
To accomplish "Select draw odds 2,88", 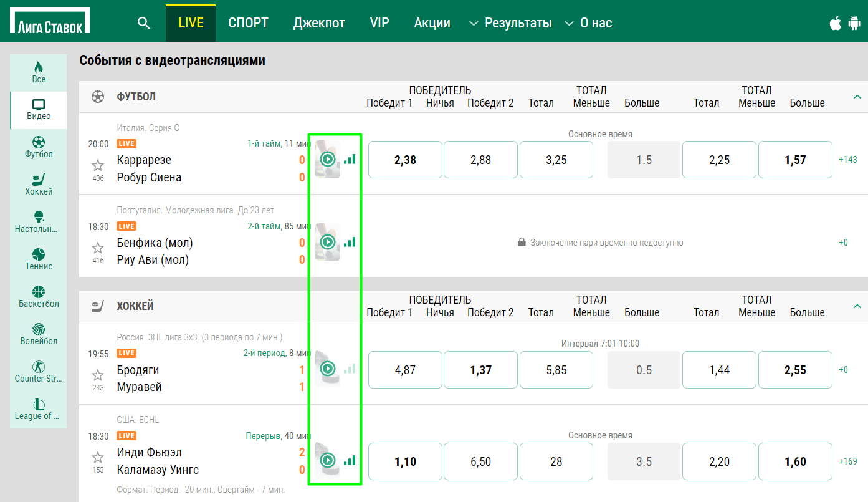I will point(481,160).
